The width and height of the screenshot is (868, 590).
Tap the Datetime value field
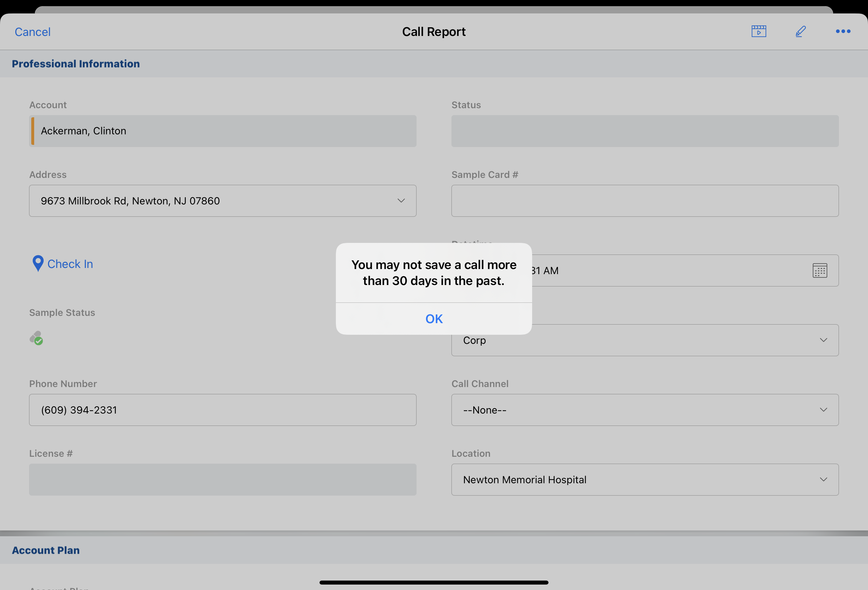pyautogui.click(x=665, y=270)
